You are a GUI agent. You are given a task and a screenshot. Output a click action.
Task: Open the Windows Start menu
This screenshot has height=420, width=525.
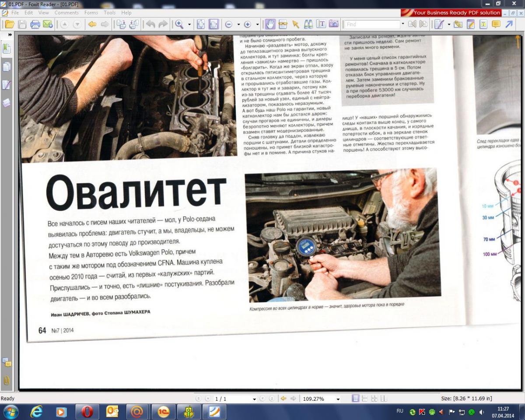click(x=10, y=412)
